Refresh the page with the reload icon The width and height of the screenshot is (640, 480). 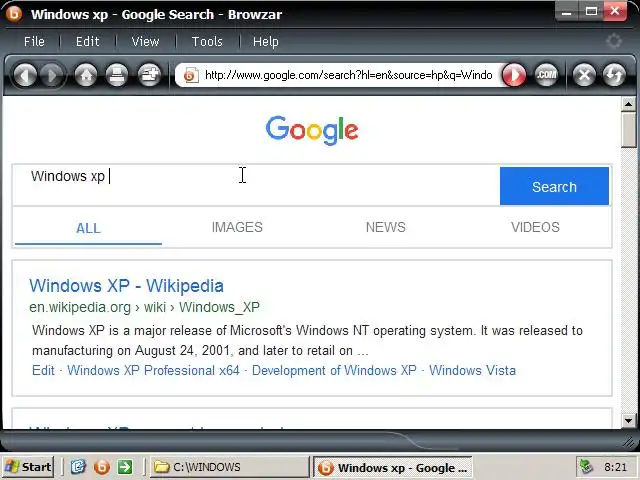click(614, 76)
